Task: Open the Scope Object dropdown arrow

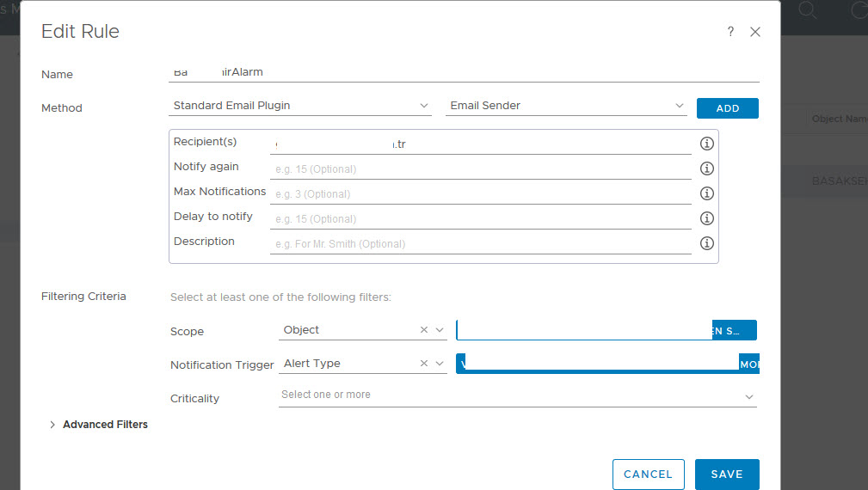Action: click(x=439, y=330)
